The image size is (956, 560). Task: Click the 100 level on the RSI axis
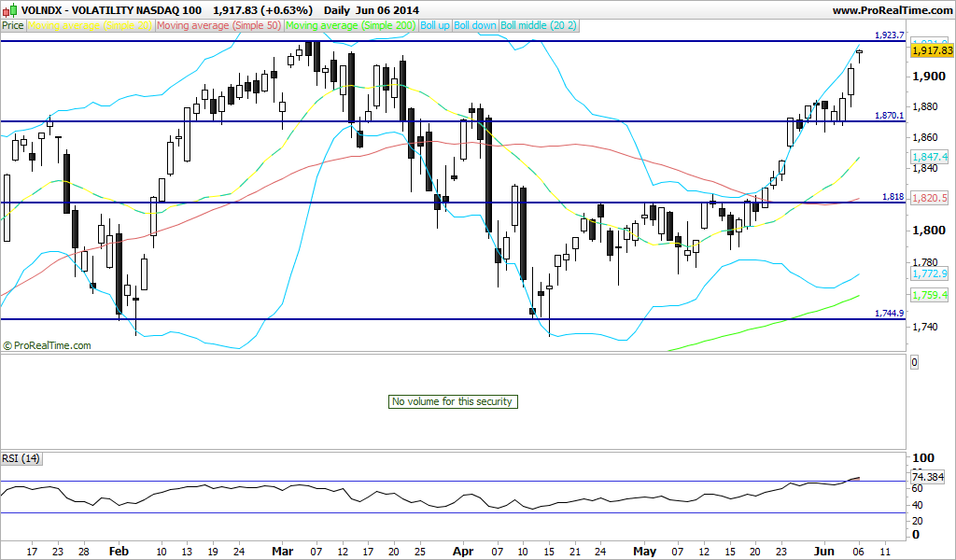click(923, 458)
